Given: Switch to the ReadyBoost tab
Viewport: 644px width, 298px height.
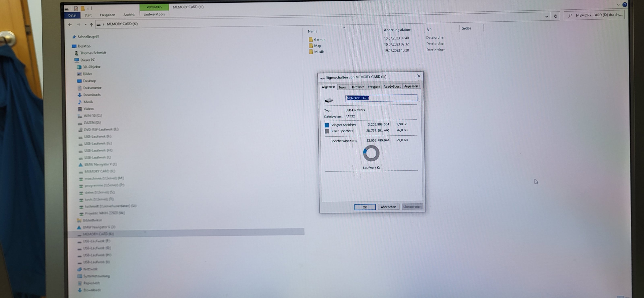Looking at the screenshot, I should click(392, 86).
